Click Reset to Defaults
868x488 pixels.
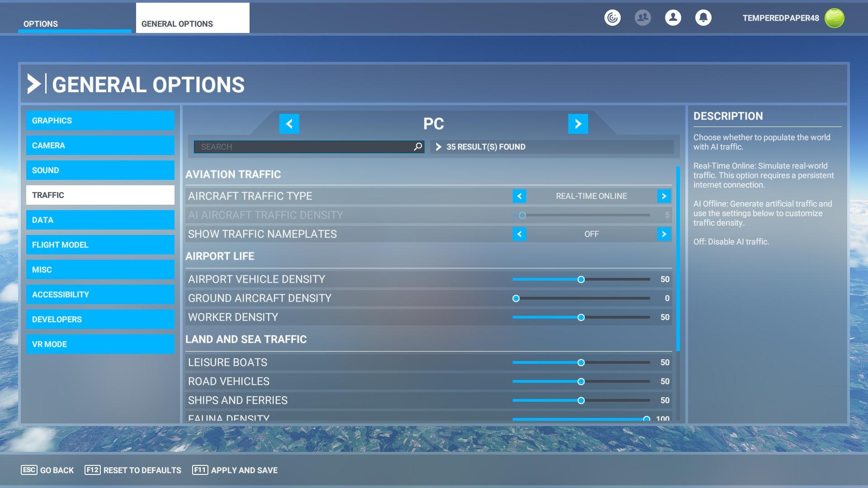click(x=133, y=470)
